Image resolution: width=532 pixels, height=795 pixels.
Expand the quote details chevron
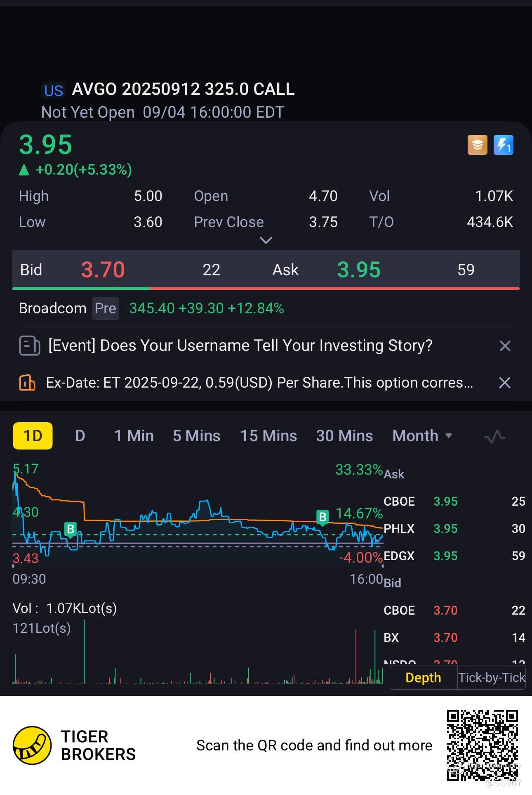tap(266, 240)
